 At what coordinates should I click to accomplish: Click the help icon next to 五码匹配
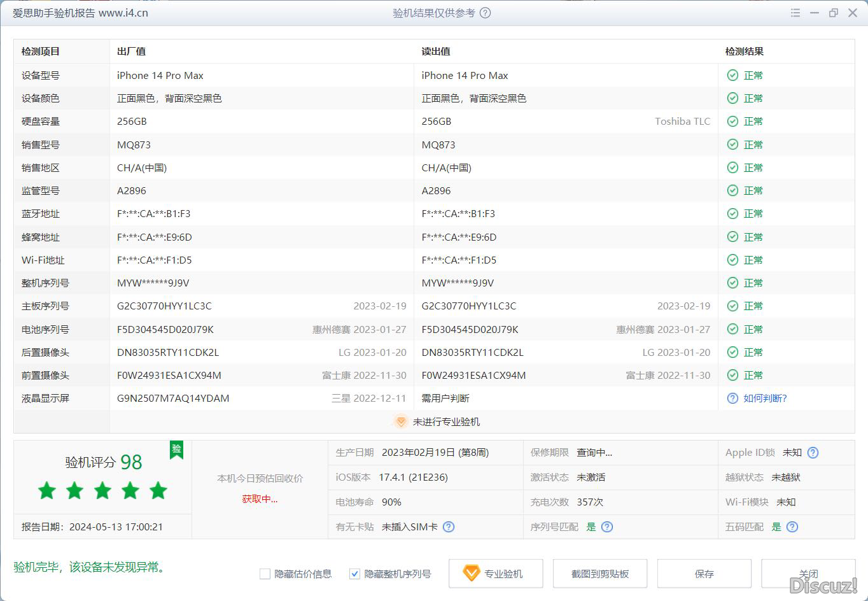pos(792,527)
